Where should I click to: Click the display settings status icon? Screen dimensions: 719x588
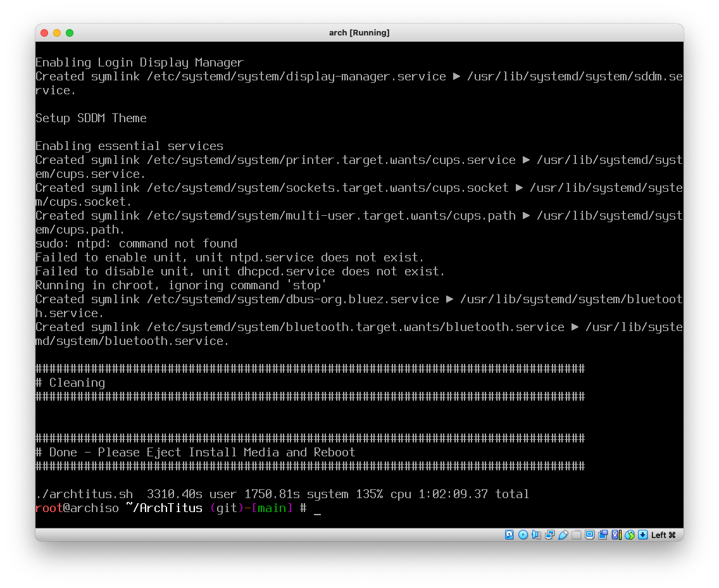click(x=590, y=535)
